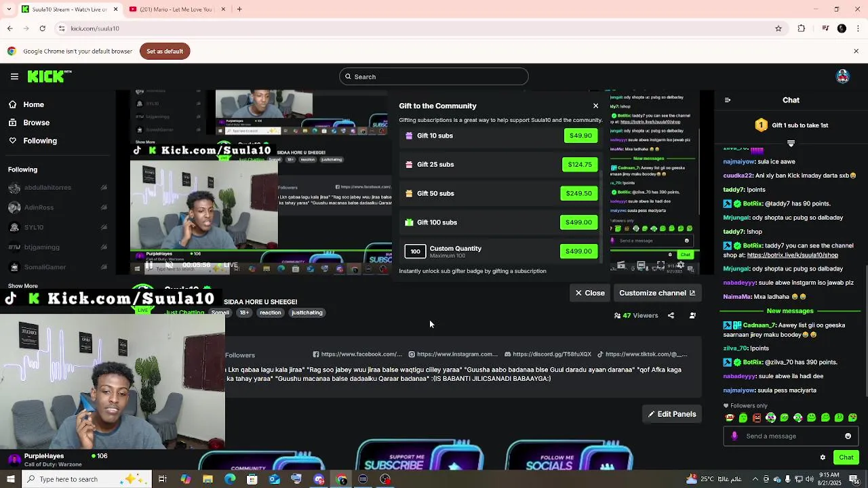Screen dimensions: 868x488
Task: Reload the page
Action: [42, 28]
